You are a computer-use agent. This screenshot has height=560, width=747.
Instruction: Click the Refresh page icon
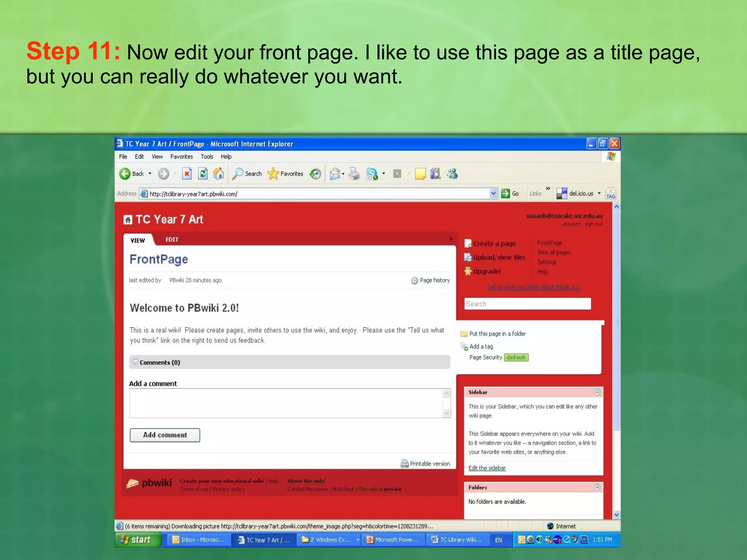click(x=203, y=174)
